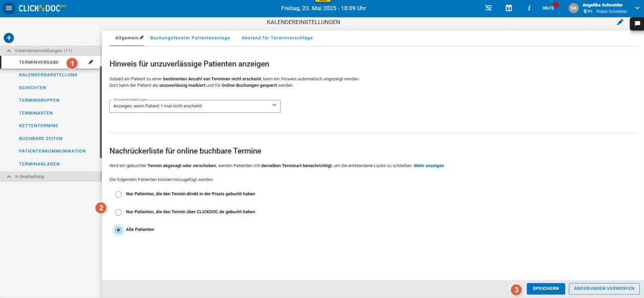Switch to Buchungsfenster Patientenanlage tab

click(x=190, y=38)
